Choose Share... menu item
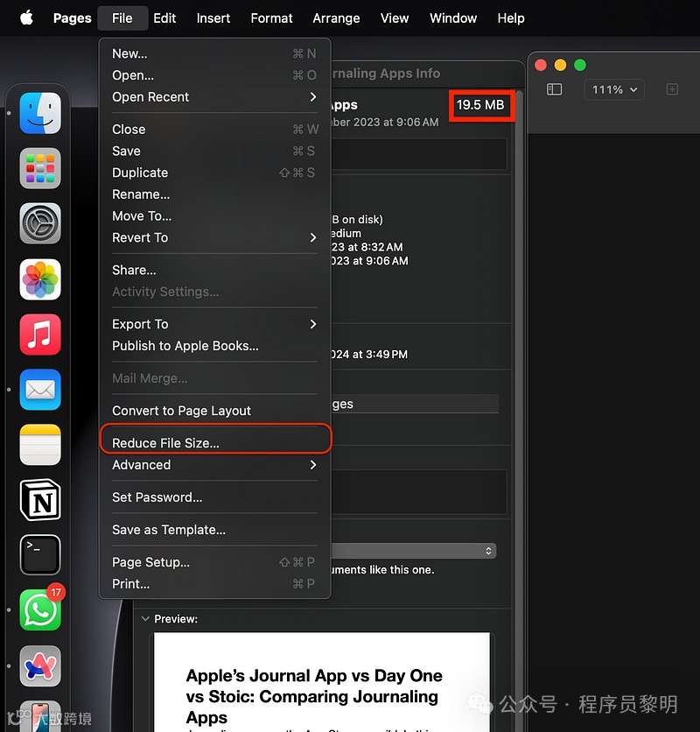This screenshot has height=732, width=700. (214, 270)
